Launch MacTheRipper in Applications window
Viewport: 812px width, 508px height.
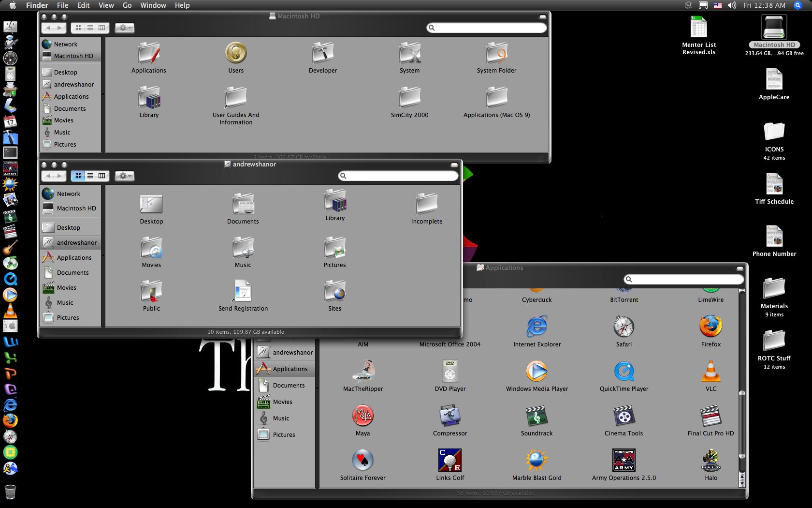click(x=362, y=371)
